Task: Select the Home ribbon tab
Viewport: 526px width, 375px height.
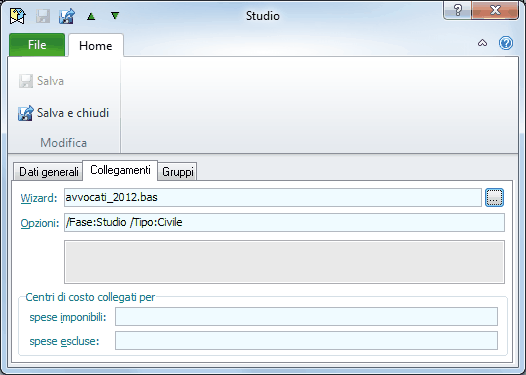Action: coord(96,45)
